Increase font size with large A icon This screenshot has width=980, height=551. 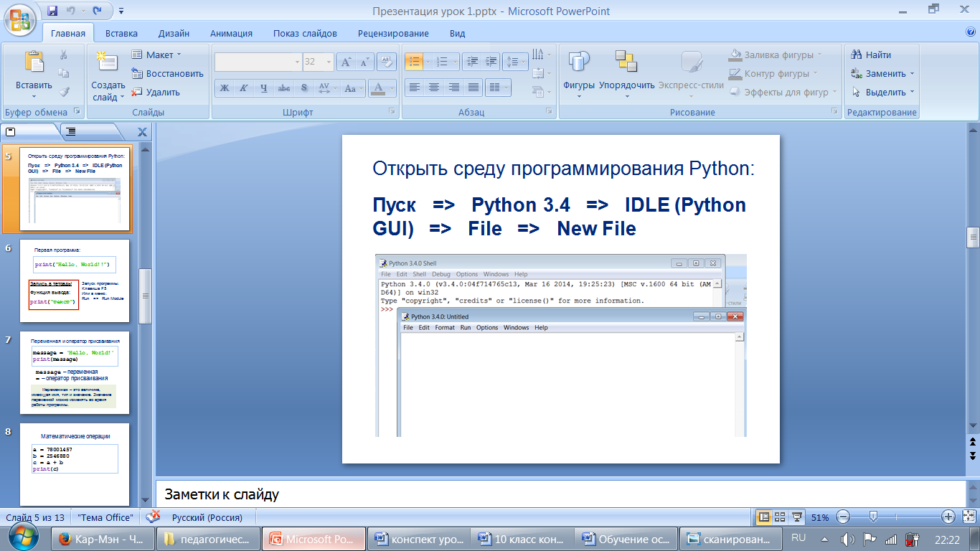[x=347, y=62]
